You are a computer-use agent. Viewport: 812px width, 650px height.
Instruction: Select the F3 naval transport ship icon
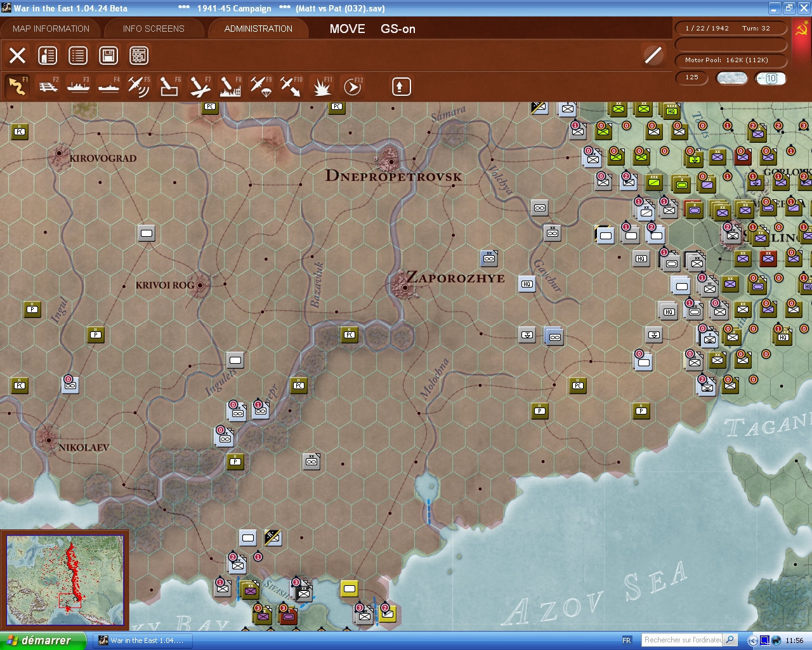click(78, 86)
